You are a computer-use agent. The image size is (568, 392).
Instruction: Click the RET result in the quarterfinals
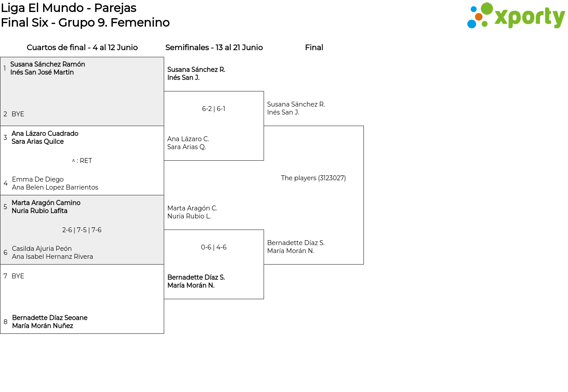tap(82, 161)
